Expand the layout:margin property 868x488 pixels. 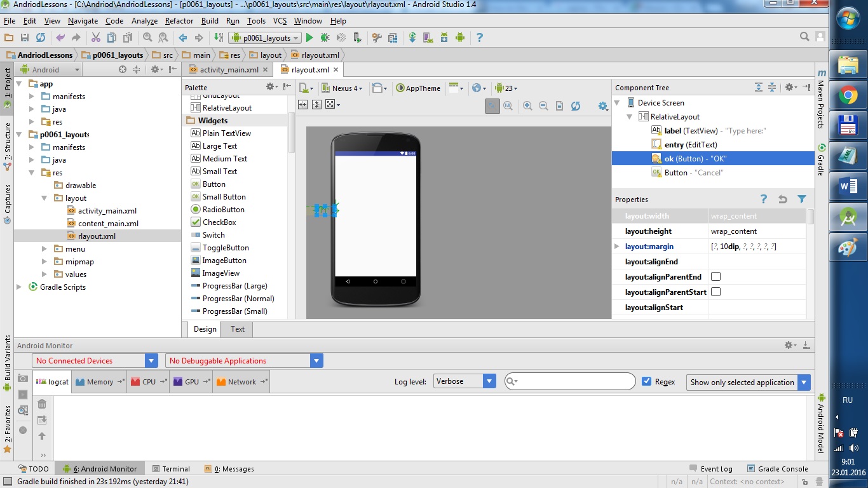(x=616, y=247)
